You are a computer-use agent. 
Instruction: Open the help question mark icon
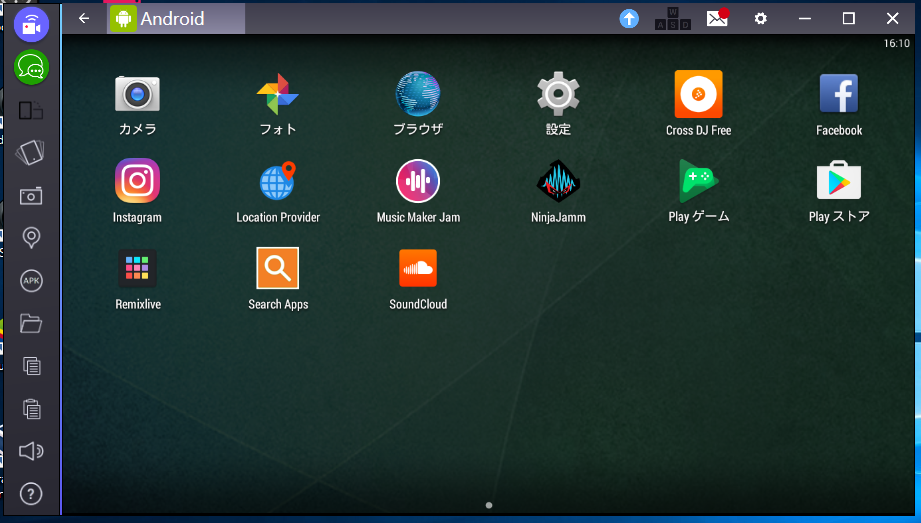click(31, 494)
